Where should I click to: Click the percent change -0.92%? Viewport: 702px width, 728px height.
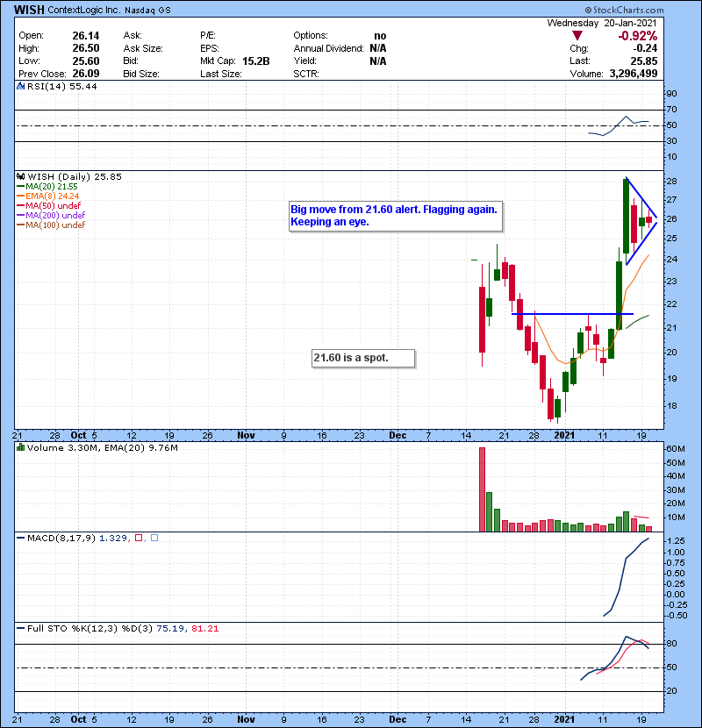(x=637, y=36)
